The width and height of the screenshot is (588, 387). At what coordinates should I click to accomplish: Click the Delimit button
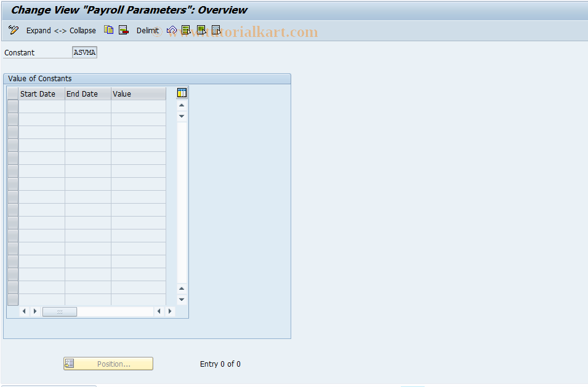pos(147,31)
